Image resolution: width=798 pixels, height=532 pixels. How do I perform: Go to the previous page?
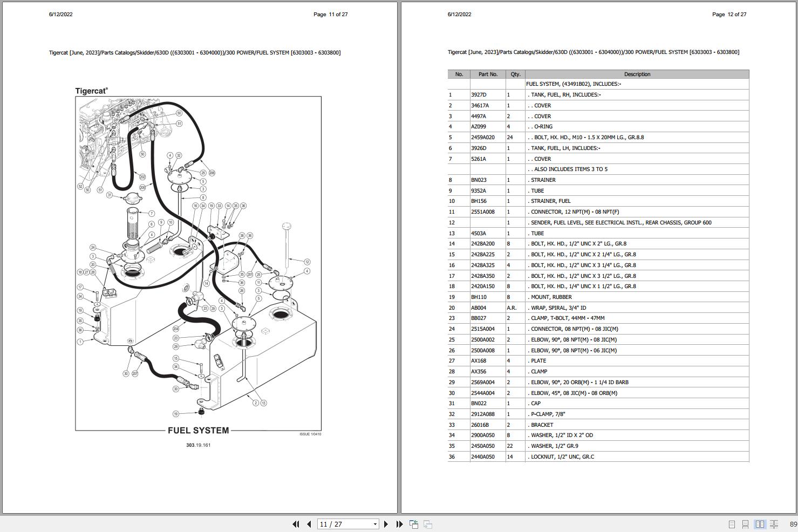(309, 524)
